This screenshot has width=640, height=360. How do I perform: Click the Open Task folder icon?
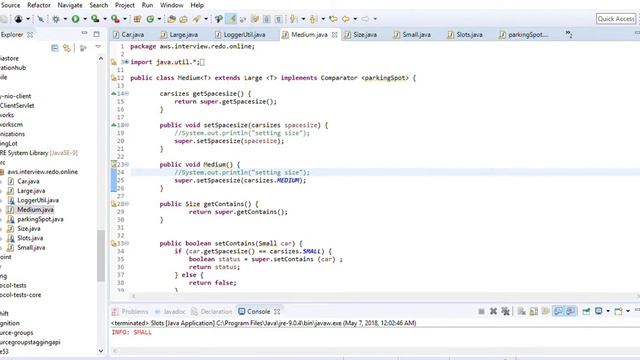(x=184, y=19)
